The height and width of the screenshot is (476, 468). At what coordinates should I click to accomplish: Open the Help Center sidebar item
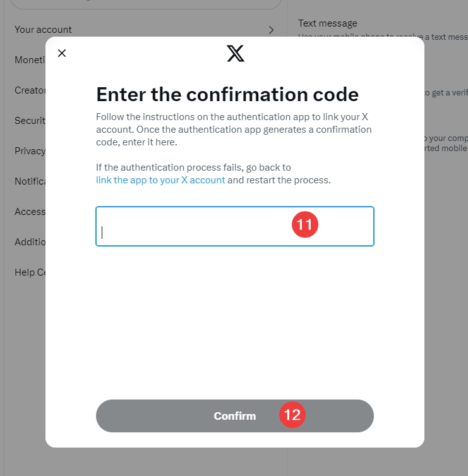(x=30, y=272)
